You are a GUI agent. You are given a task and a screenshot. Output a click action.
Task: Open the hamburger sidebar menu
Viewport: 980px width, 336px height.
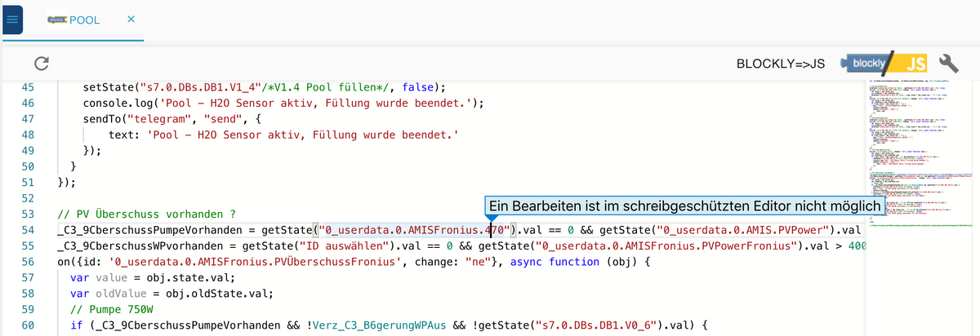tap(14, 20)
